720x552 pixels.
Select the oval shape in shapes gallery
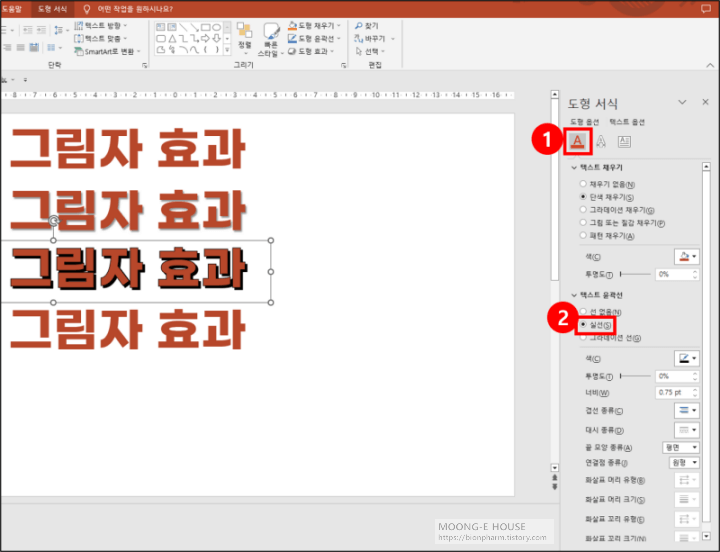(x=216, y=28)
